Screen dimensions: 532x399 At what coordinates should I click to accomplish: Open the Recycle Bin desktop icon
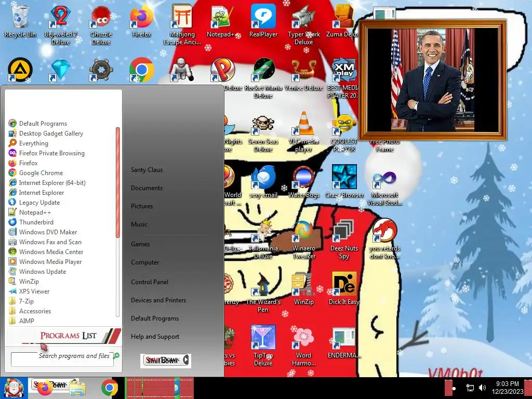[20, 20]
